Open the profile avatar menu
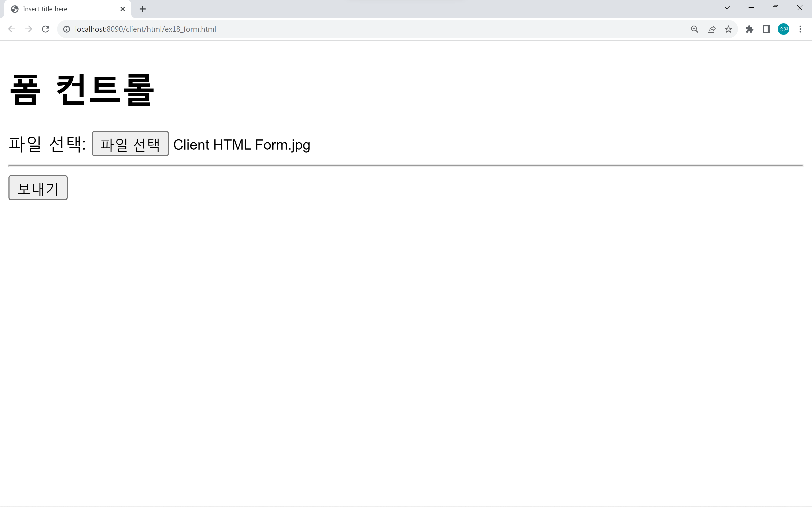The image size is (812, 507). tap(783, 29)
